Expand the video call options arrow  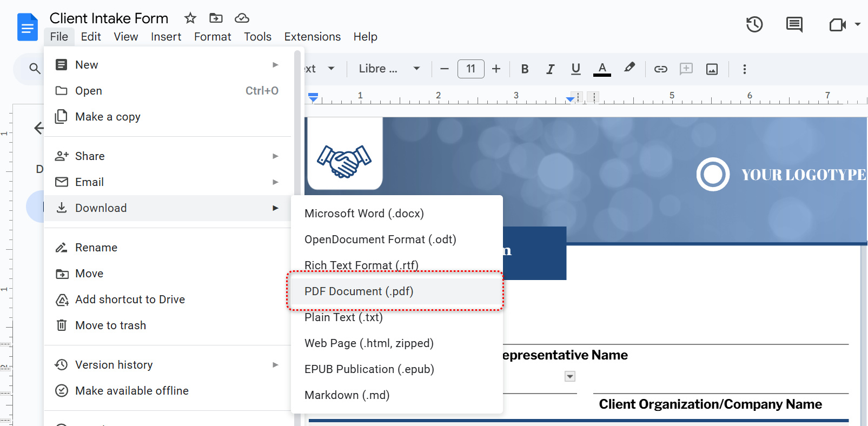tap(857, 24)
